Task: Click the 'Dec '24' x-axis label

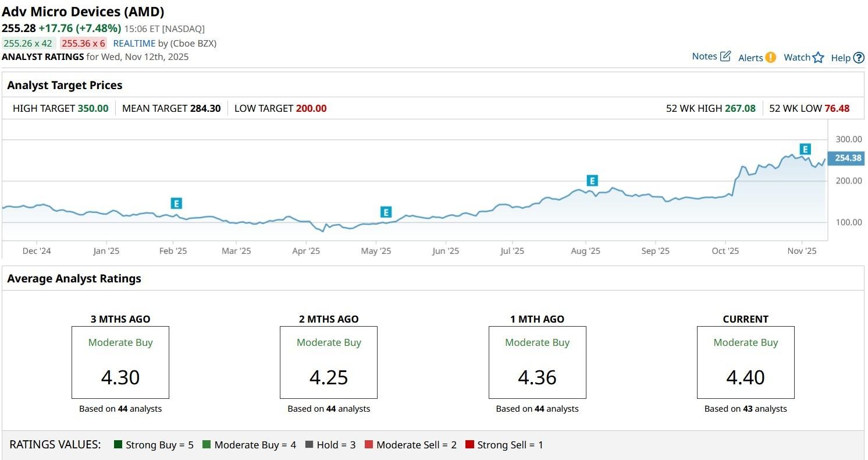Action: click(37, 251)
